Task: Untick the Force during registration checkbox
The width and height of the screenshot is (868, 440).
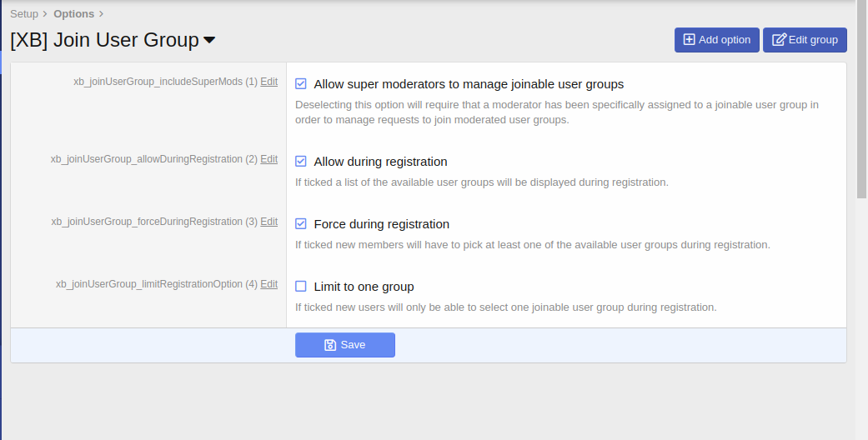Action: coord(301,224)
